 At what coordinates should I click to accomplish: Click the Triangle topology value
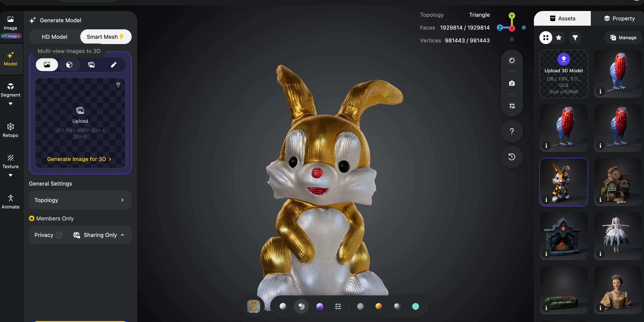pyautogui.click(x=479, y=15)
